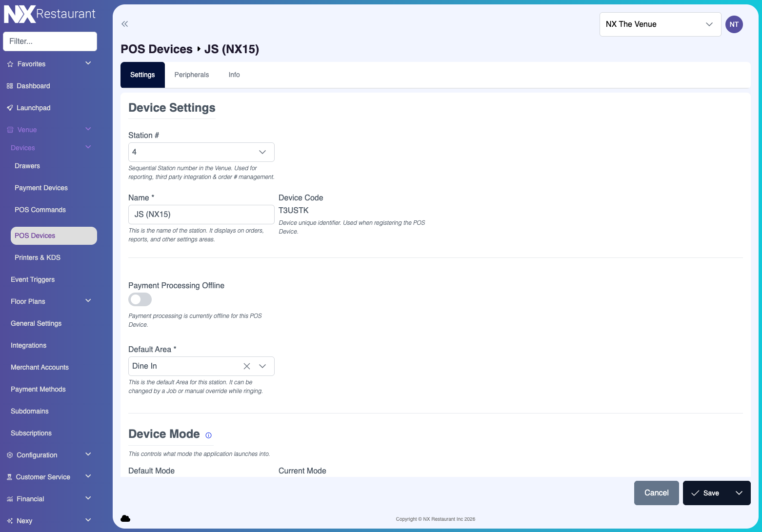Image resolution: width=762 pixels, height=532 pixels.
Task: Open the NX The Venue selector
Action: (660, 24)
